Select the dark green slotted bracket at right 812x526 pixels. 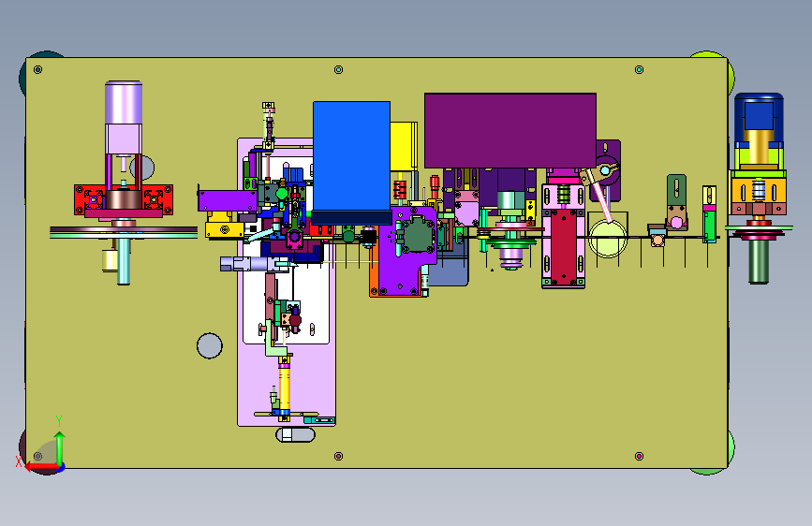click(676, 191)
